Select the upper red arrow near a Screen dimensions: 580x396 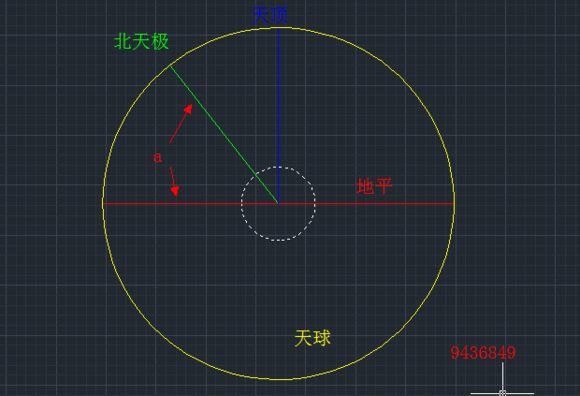coord(181,123)
